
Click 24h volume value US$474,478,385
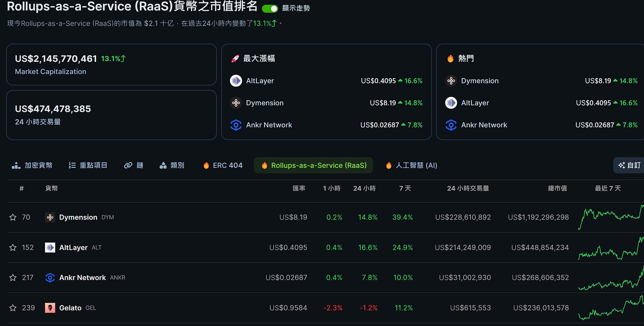click(x=53, y=109)
